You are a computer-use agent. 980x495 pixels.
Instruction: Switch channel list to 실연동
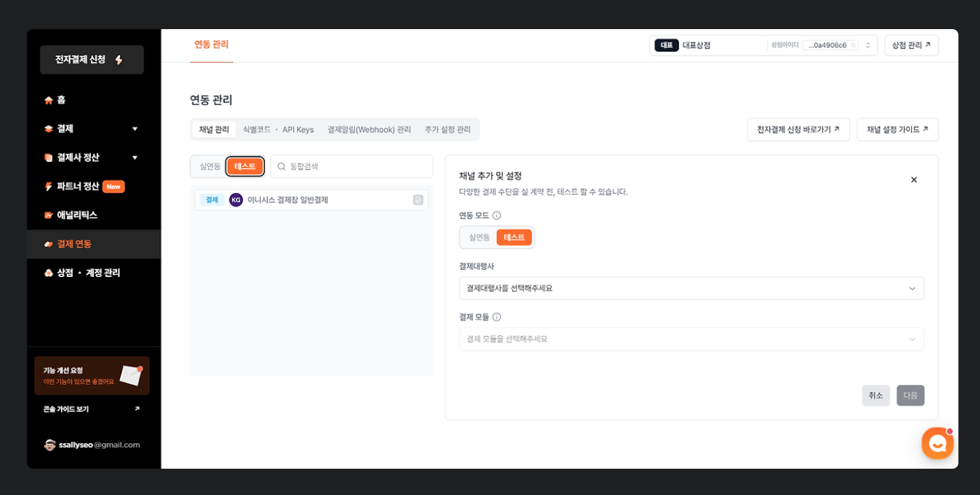(x=209, y=166)
